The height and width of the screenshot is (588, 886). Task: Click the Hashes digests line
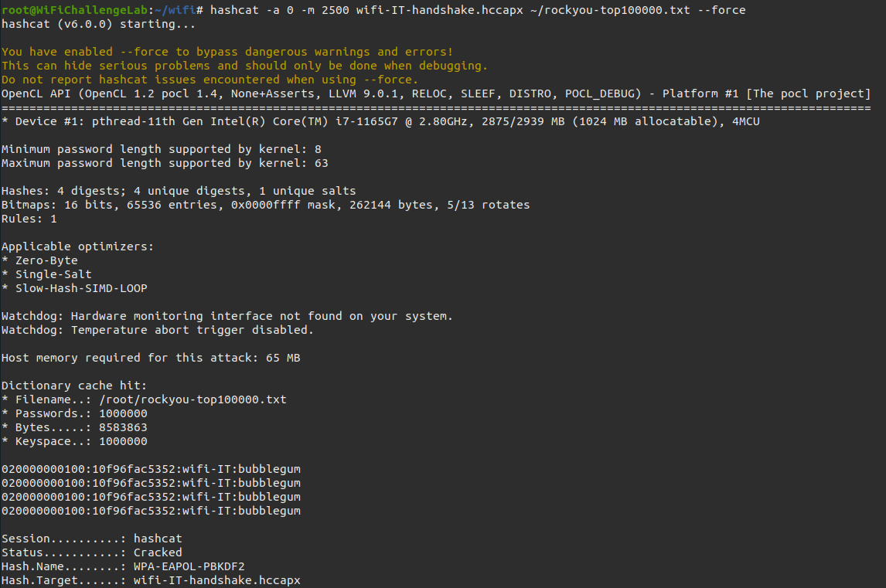click(x=179, y=191)
